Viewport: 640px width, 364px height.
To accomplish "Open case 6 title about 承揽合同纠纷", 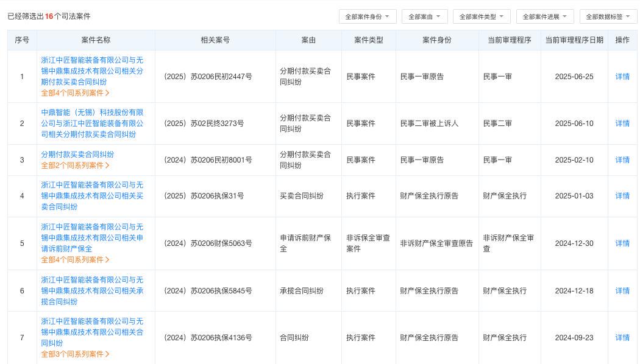I will pyautogui.click(x=92, y=291).
